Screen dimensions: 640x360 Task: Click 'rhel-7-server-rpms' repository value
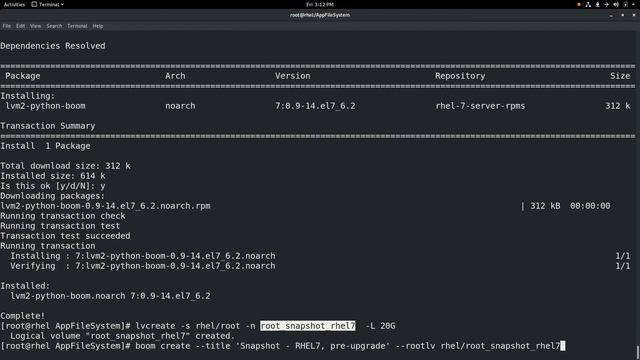click(x=480, y=106)
